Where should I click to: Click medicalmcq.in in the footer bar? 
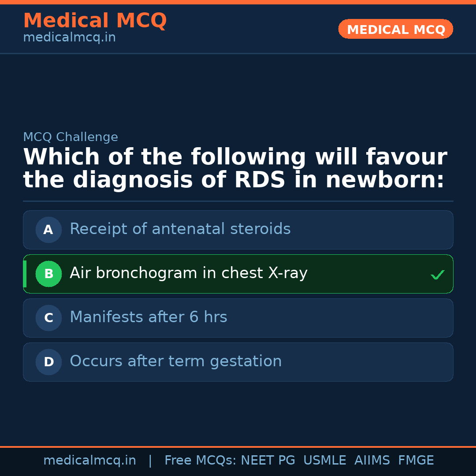click(90, 460)
